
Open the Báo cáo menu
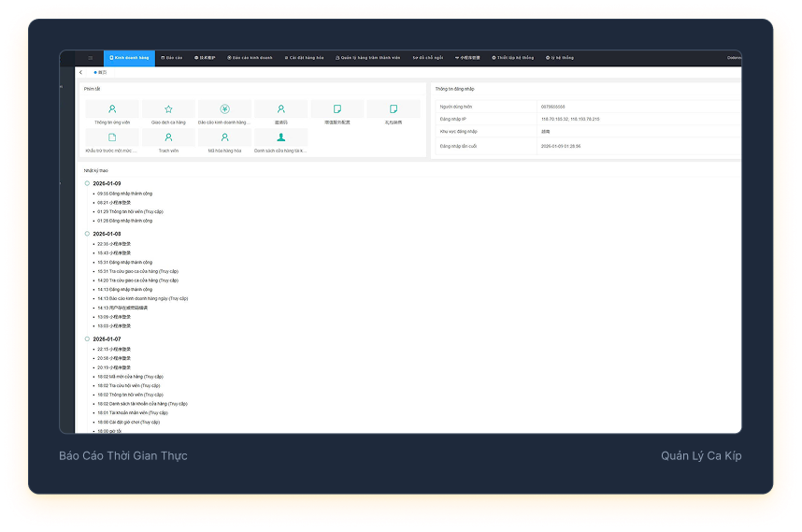[x=171, y=58]
